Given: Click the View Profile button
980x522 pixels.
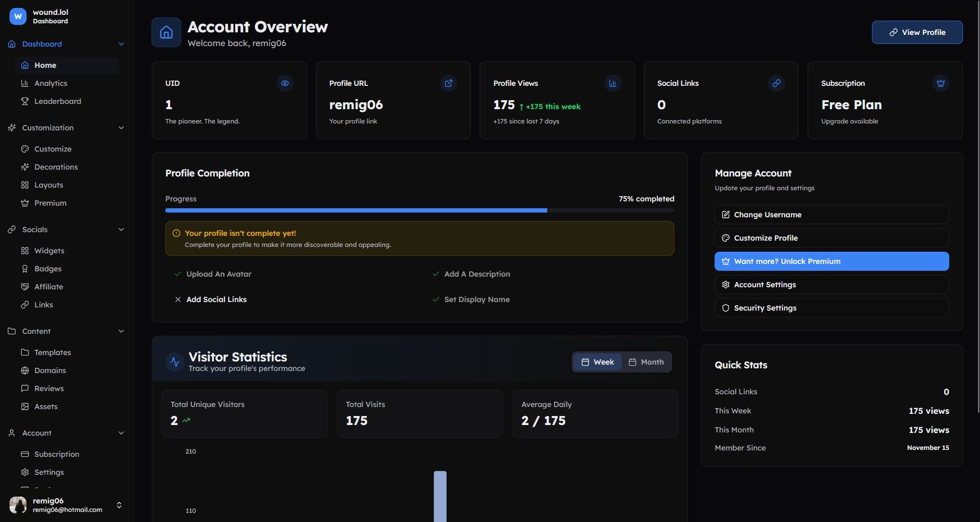Looking at the screenshot, I should [x=917, y=32].
